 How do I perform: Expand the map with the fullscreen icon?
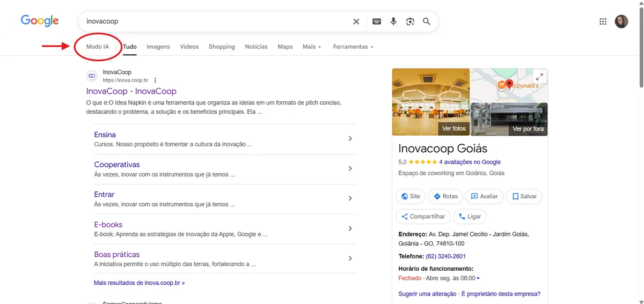coord(539,77)
